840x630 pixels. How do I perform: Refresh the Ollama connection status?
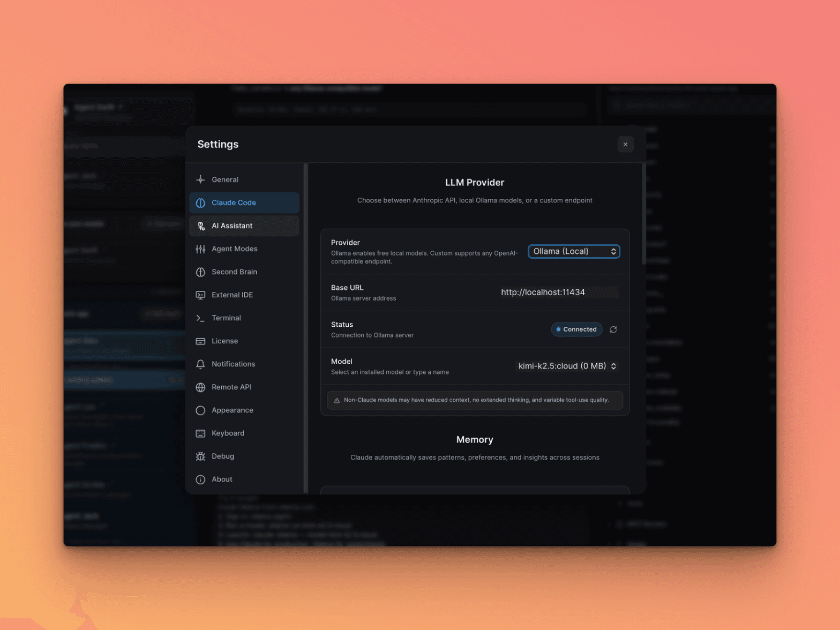click(613, 329)
